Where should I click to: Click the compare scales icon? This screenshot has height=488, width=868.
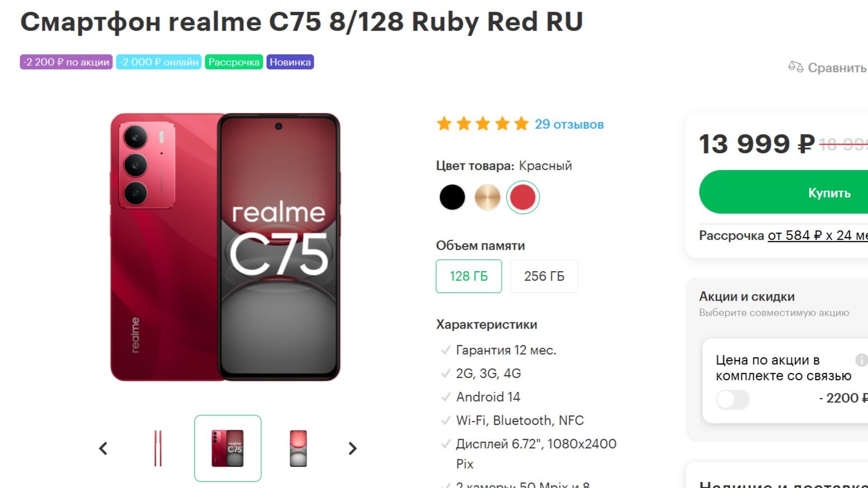tap(795, 67)
